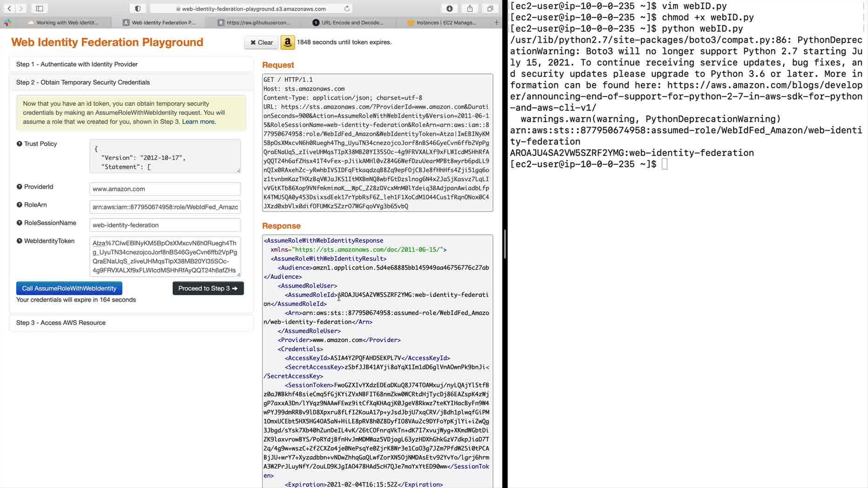Open the Safari share menu
Image resolution: width=868 pixels, height=488 pixels.
click(x=470, y=8)
